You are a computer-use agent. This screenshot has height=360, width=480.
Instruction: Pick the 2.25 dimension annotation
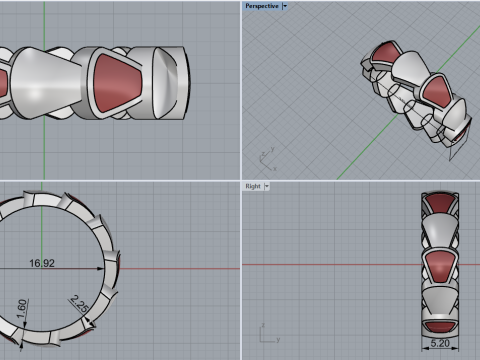(80, 304)
